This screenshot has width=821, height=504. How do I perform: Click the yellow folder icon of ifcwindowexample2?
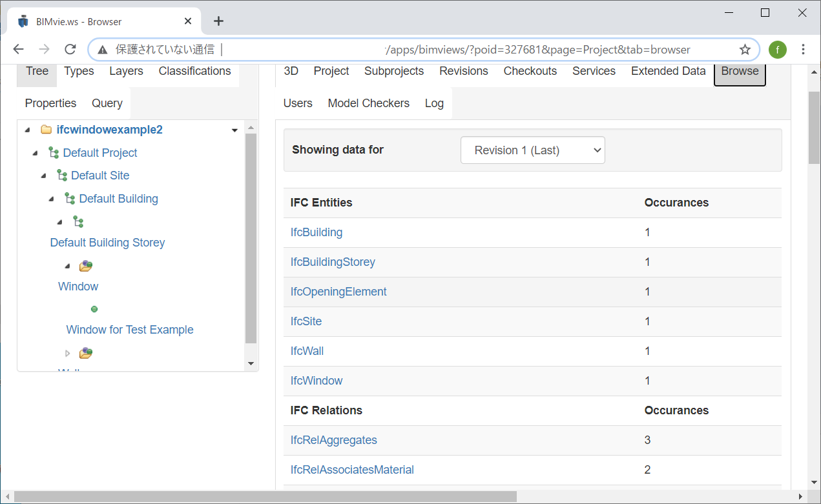[46, 129]
